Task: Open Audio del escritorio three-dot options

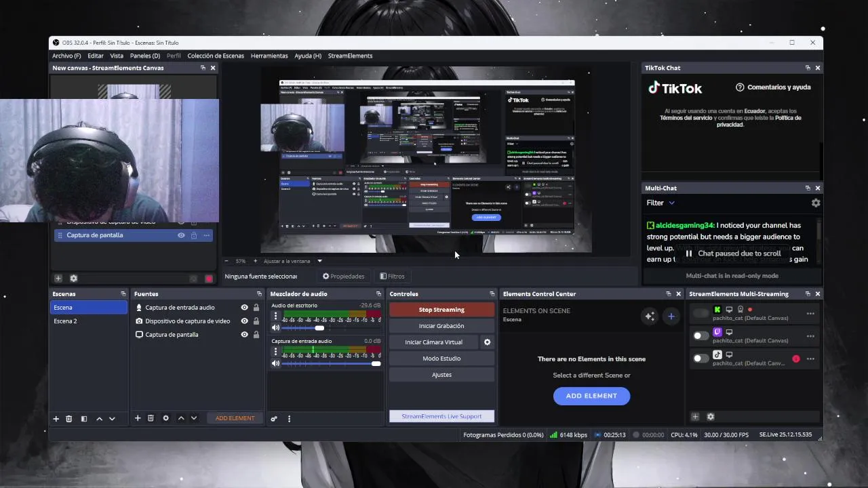Action: [275, 316]
